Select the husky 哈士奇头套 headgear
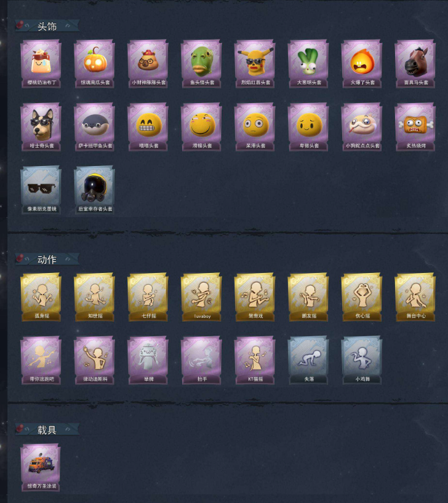This screenshot has width=448, height=503. (x=41, y=127)
